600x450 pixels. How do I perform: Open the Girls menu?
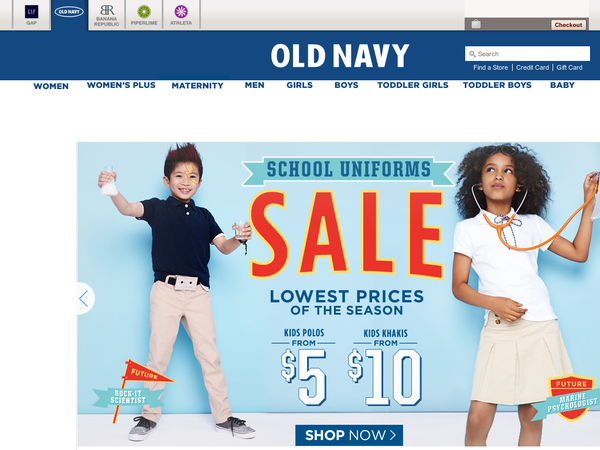coord(300,85)
